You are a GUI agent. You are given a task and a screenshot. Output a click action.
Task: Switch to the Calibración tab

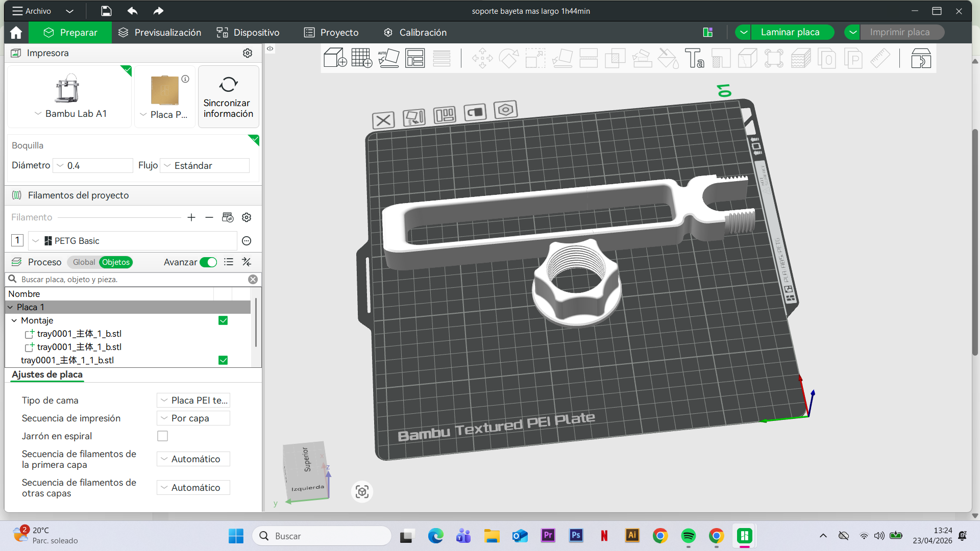pos(415,32)
